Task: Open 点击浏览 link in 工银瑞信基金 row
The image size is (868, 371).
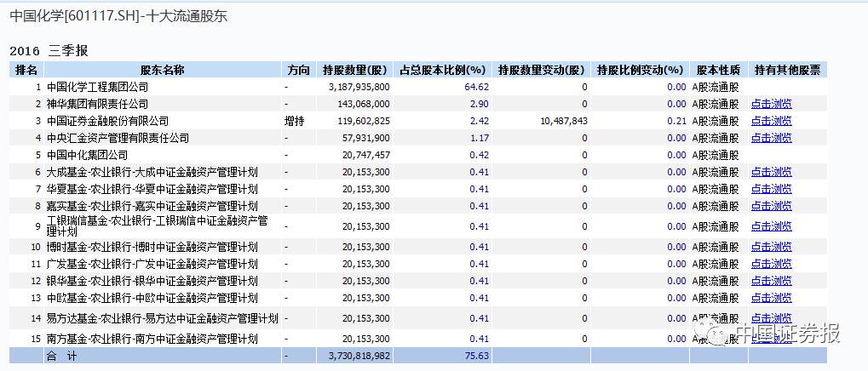Action: tap(771, 226)
